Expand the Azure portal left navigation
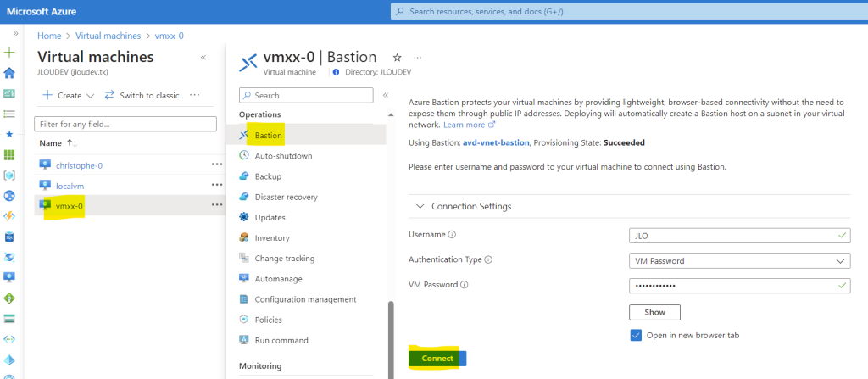The image size is (868, 379). click(x=15, y=33)
